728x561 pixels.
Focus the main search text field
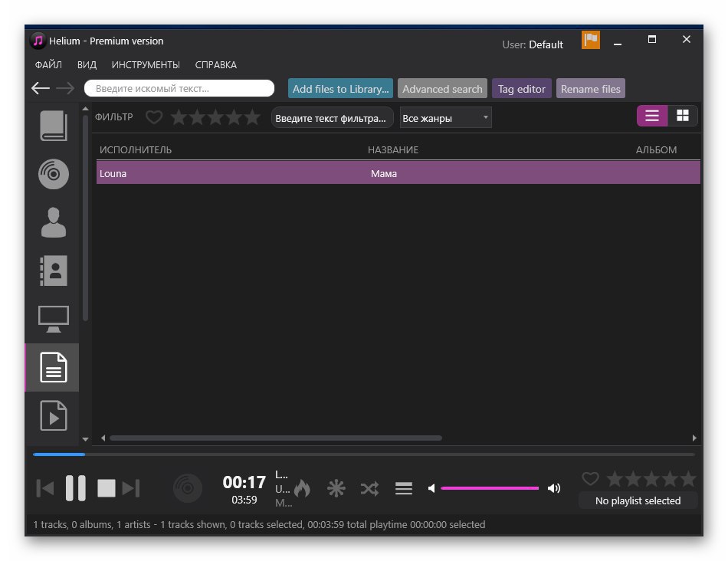tap(179, 88)
